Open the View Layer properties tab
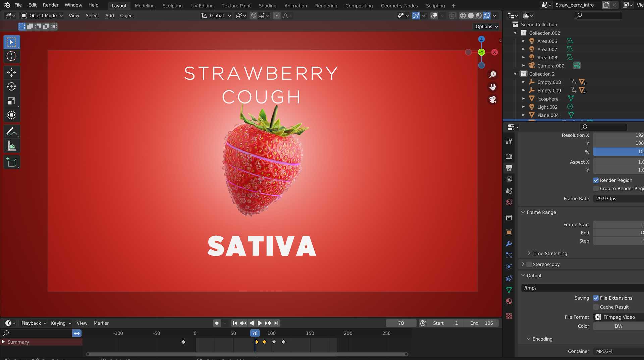Screen dimensions: 644x360 [509, 179]
